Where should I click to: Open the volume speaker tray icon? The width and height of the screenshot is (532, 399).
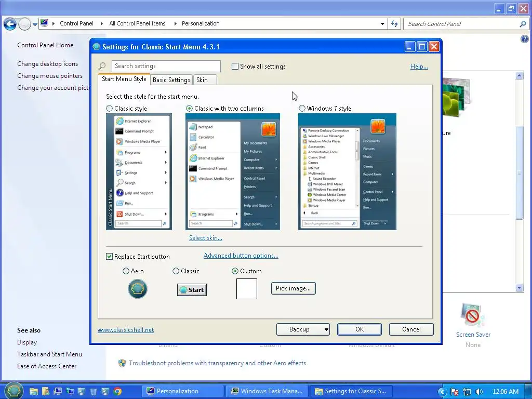pos(479,392)
